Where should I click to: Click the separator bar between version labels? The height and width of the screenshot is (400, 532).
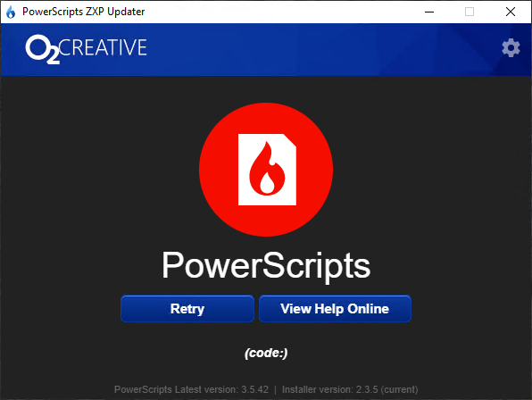coord(275,389)
